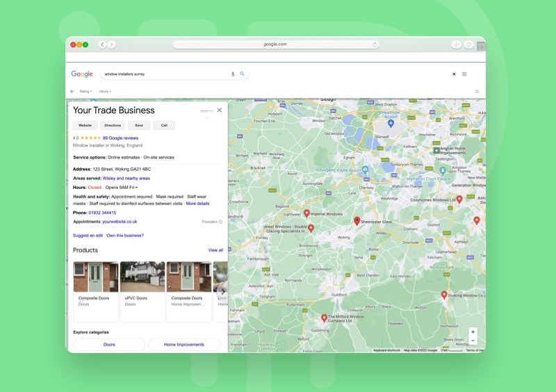Click phone number 01932 344415
This screenshot has height=392, width=556.
(x=102, y=213)
